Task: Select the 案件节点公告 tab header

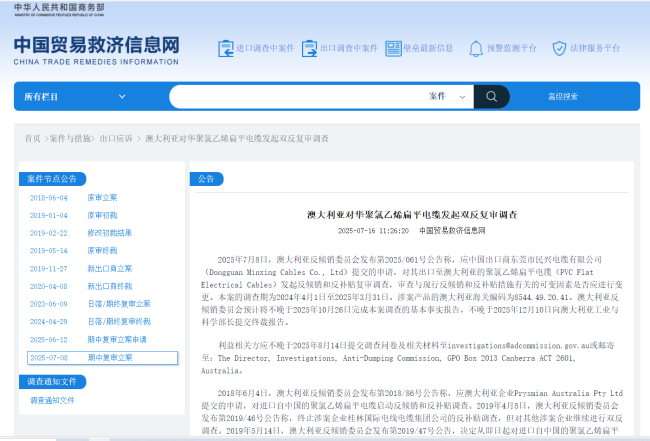Action: (52, 179)
